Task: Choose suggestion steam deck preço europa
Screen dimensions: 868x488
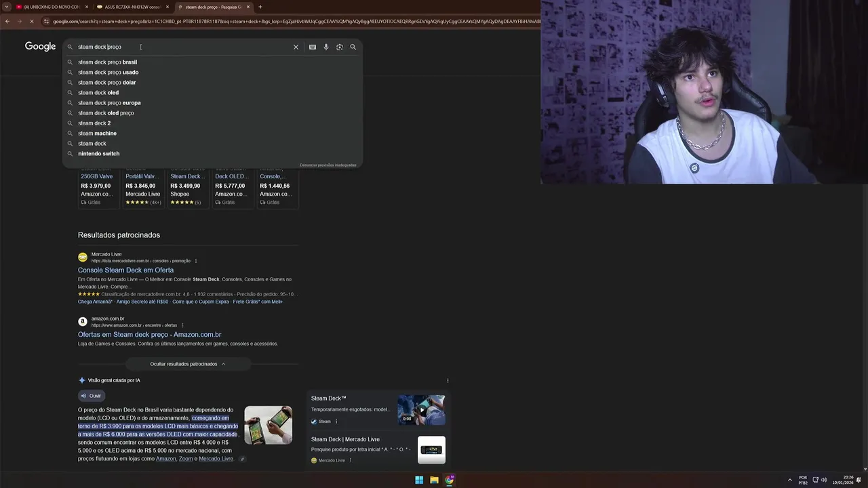Action: pos(109,102)
